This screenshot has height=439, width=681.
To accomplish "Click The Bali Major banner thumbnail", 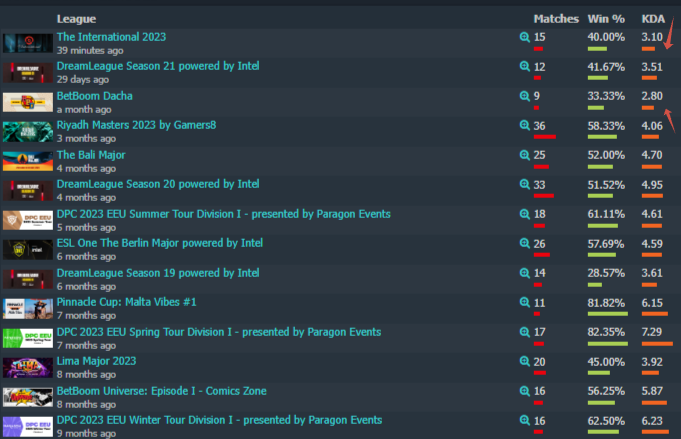I will [x=28, y=161].
